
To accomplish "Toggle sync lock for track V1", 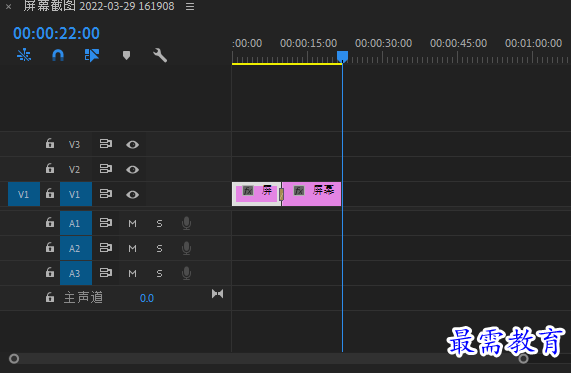I will [106, 194].
